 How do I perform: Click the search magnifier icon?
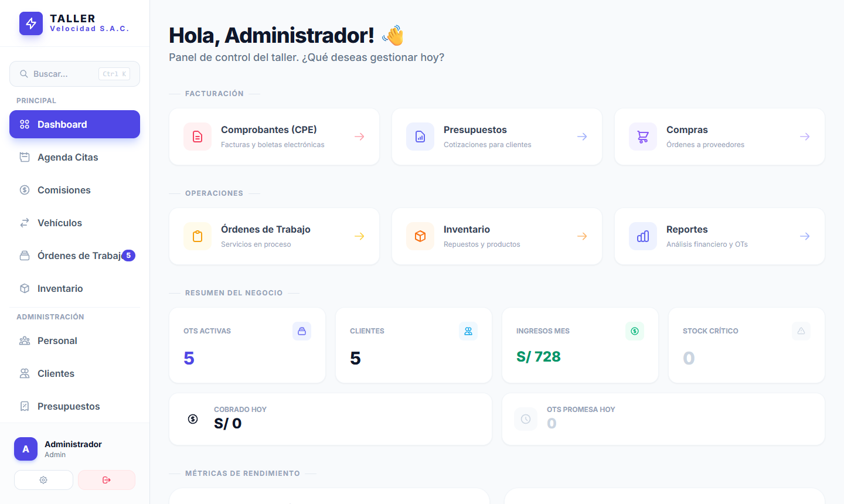[x=24, y=74]
